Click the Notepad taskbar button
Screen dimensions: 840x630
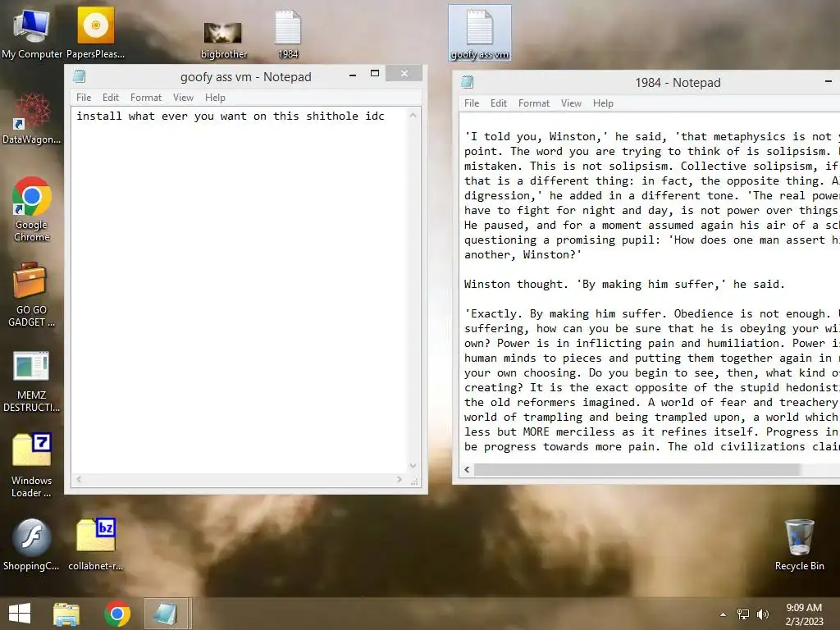click(x=166, y=614)
